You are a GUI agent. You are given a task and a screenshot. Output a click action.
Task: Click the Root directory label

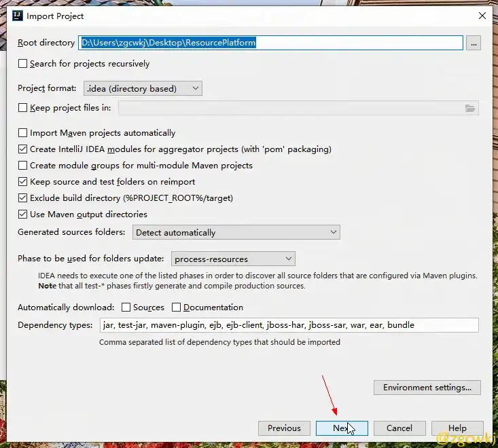pos(46,43)
